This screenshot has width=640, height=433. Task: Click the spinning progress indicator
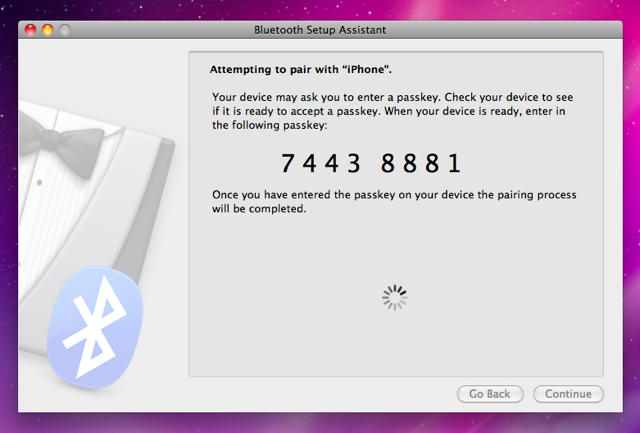click(x=394, y=298)
